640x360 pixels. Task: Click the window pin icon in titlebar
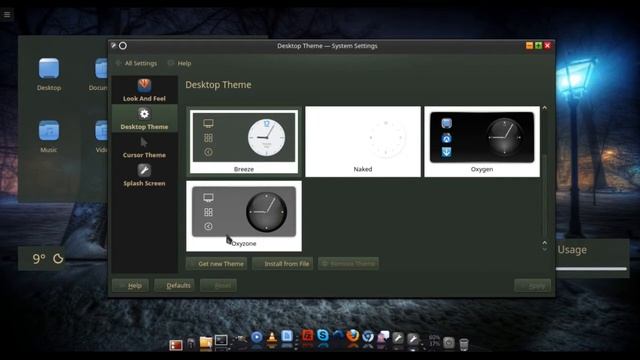click(x=114, y=45)
